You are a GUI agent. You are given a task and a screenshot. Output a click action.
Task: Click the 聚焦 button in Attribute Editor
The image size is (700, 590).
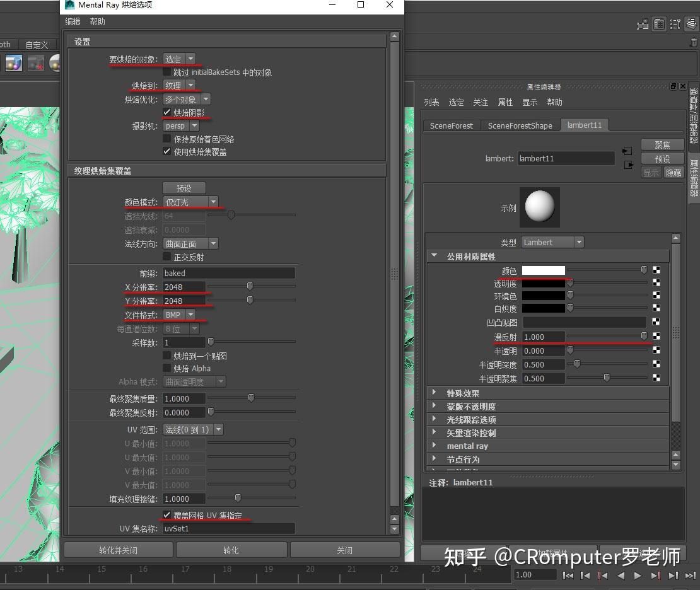click(x=662, y=144)
